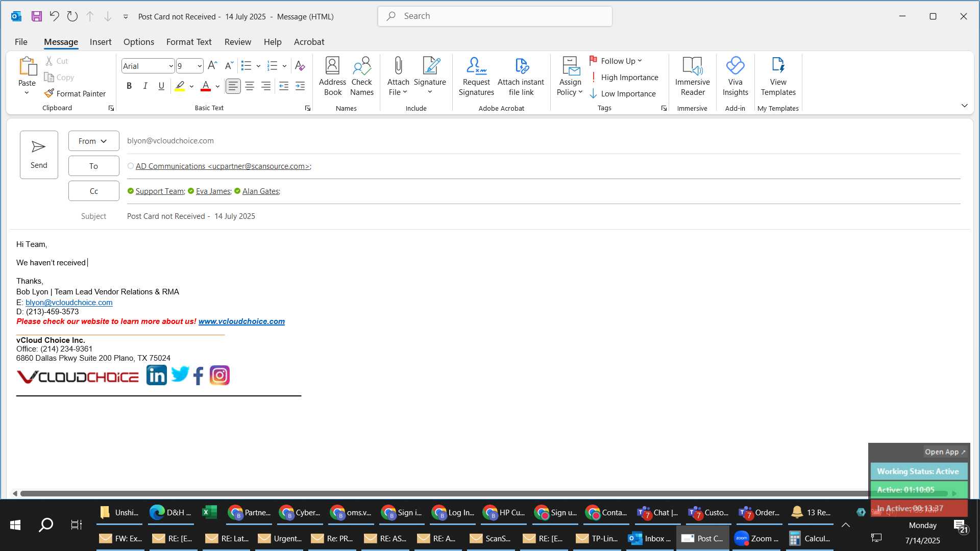Viewport: 980px width, 551px height.
Task: Expand bullet list options arrow
Action: 258,66
